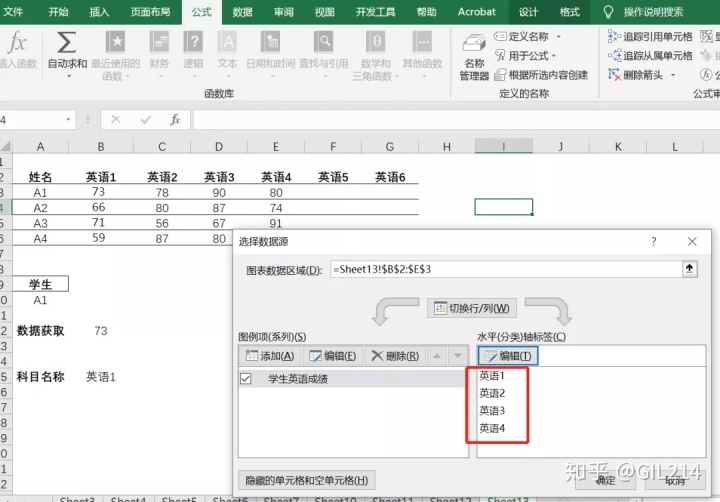
Task: Click Remove Arrows (删除箭头)
Action: pyautogui.click(x=636, y=74)
